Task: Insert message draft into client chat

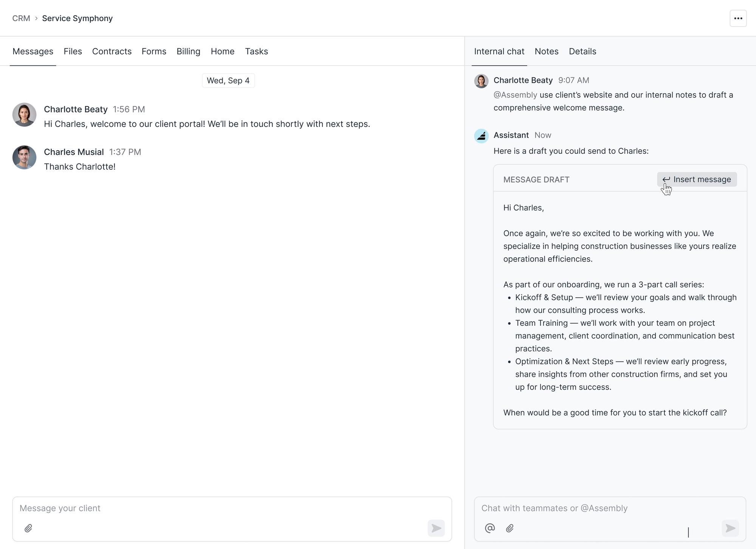Action: click(x=697, y=179)
